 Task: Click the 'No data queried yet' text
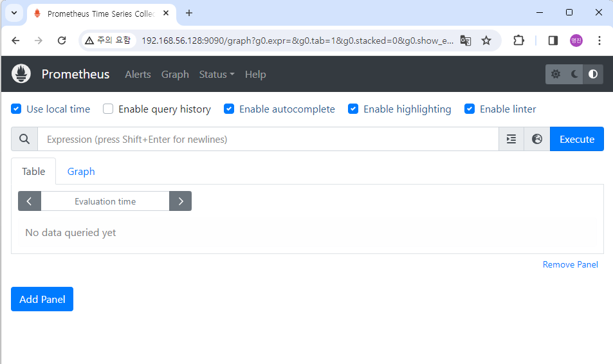pos(71,233)
